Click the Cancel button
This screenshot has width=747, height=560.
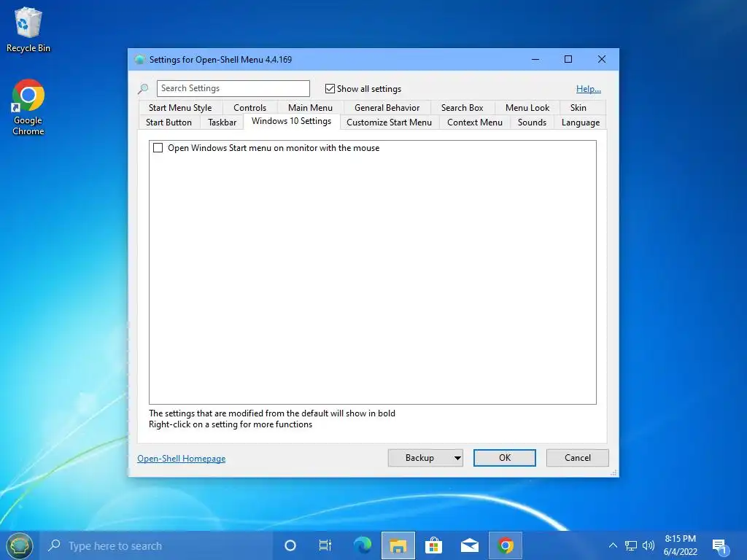point(578,458)
